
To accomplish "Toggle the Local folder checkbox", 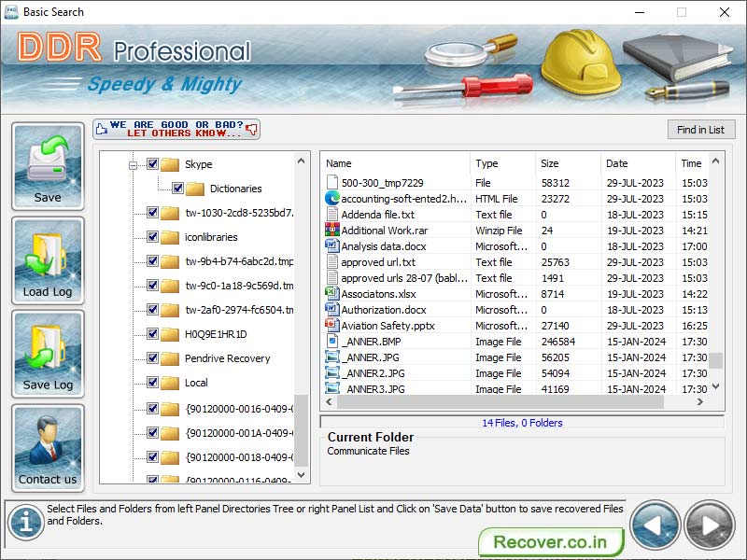I will [x=152, y=383].
